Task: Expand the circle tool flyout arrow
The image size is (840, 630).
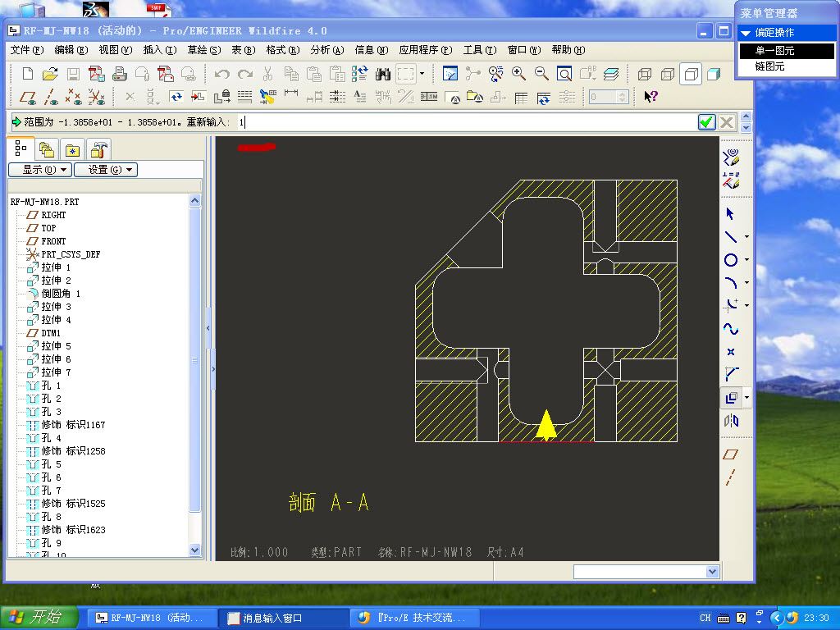Action: tap(746, 260)
